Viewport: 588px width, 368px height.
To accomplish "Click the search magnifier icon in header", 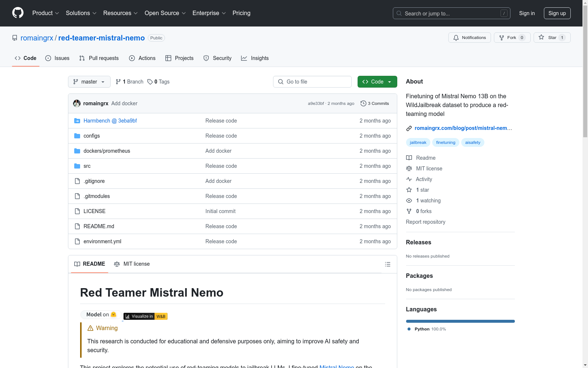I will [399, 13].
